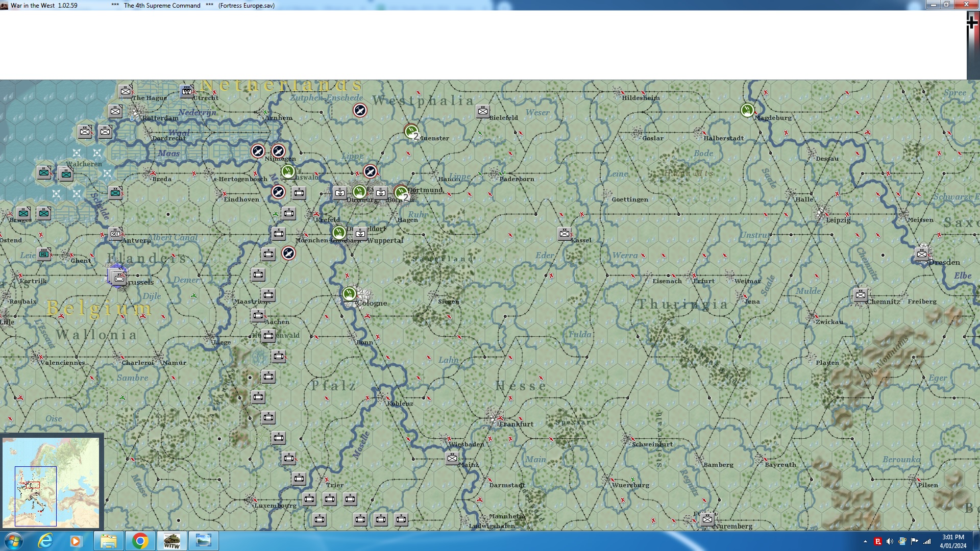Click the minimap overview of Europe
This screenshot has width=980, height=551.
[x=51, y=482]
